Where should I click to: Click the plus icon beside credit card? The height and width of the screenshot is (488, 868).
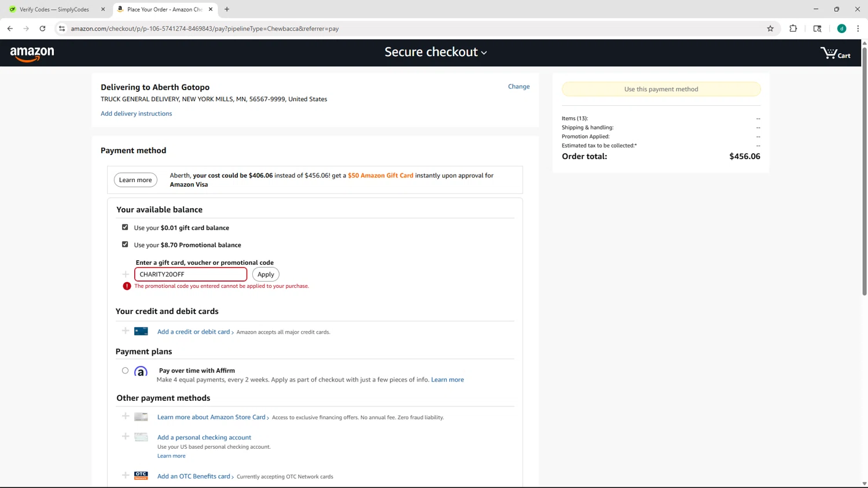tap(126, 331)
